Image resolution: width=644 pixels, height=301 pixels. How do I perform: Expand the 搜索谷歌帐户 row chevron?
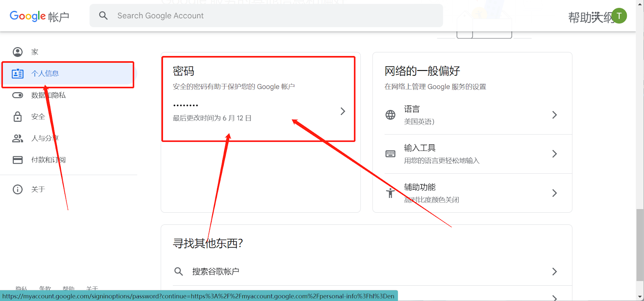click(x=555, y=272)
